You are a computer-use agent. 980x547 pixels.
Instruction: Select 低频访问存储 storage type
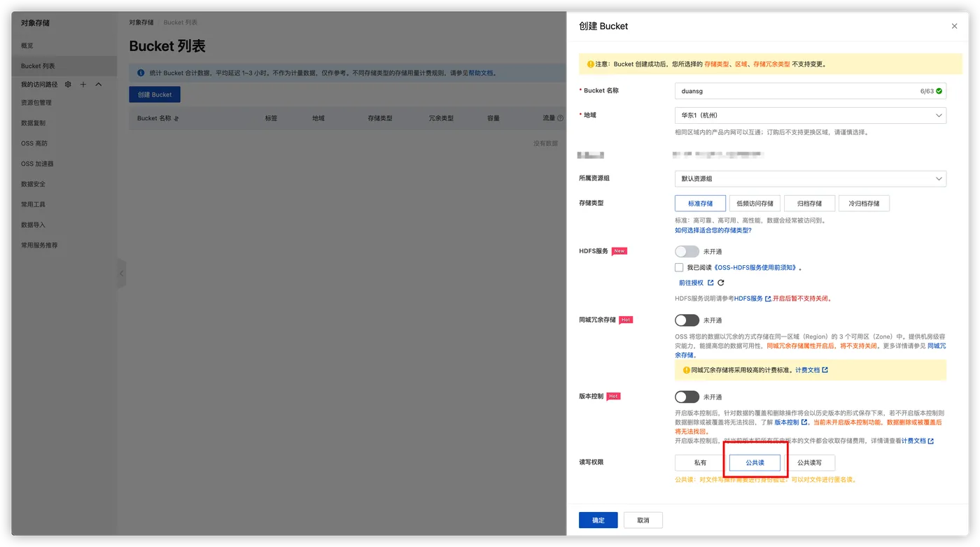coord(755,204)
